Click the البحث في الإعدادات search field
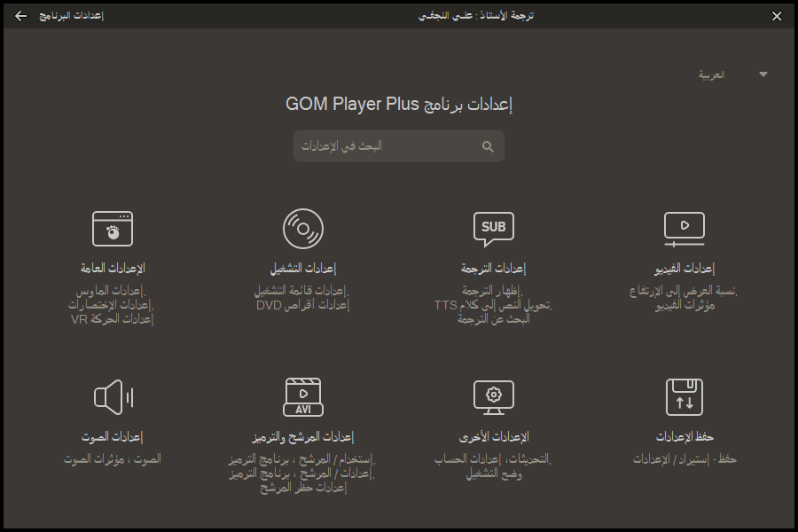Image resolution: width=798 pixels, height=532 pixels. tap(398, 146)
